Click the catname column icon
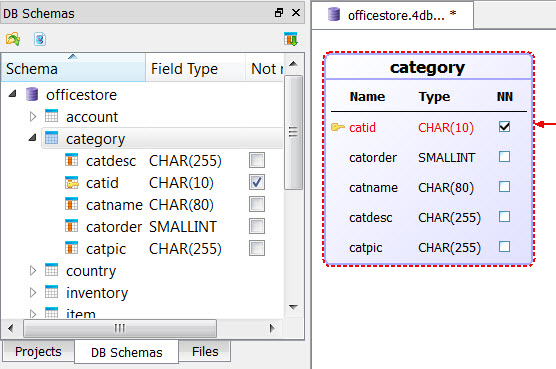Screen dimensions: 556x369 (72, 204)
